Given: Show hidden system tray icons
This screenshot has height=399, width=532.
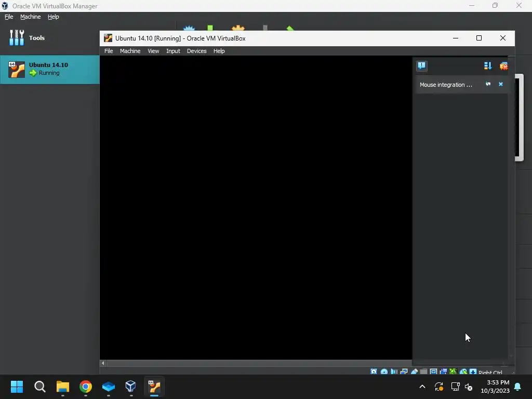Looking at the screenshot, I should tap(422, 387).
